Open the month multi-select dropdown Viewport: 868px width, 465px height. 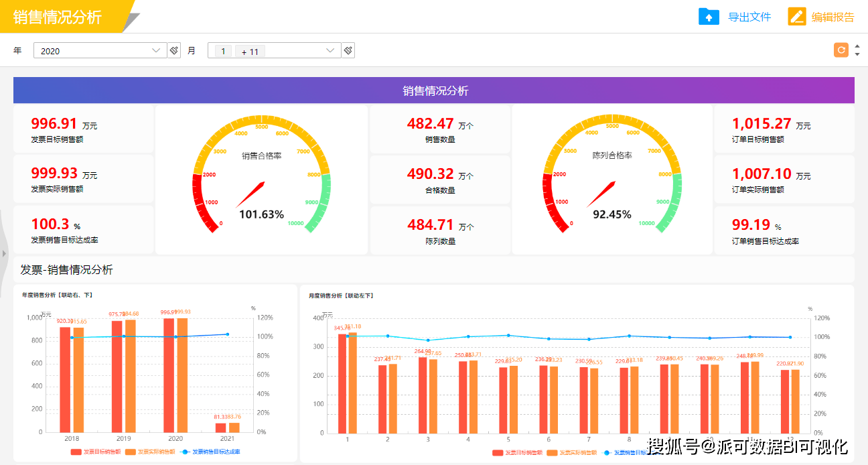(x=330, y=50)
